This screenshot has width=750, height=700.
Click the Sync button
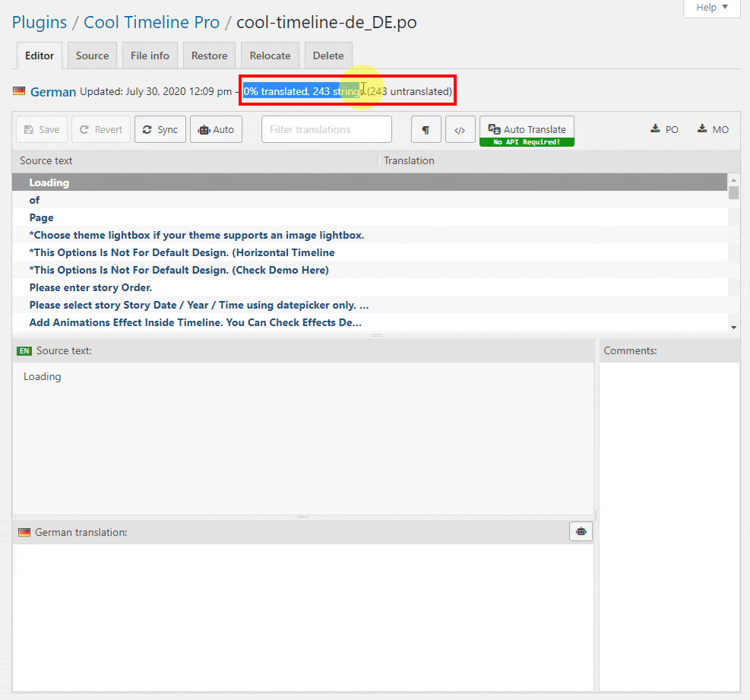(x=160, y=130)
